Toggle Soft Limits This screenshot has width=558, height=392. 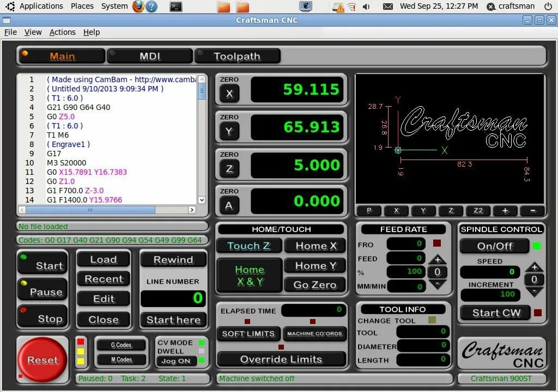[248, 334]
